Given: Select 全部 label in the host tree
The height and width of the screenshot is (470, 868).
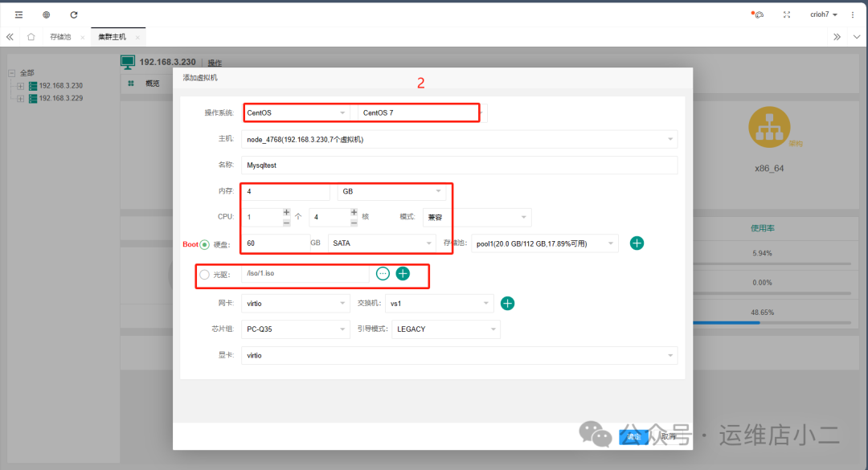Looking at the screenshot, I should pyautogui.click(x=27, y=73).
